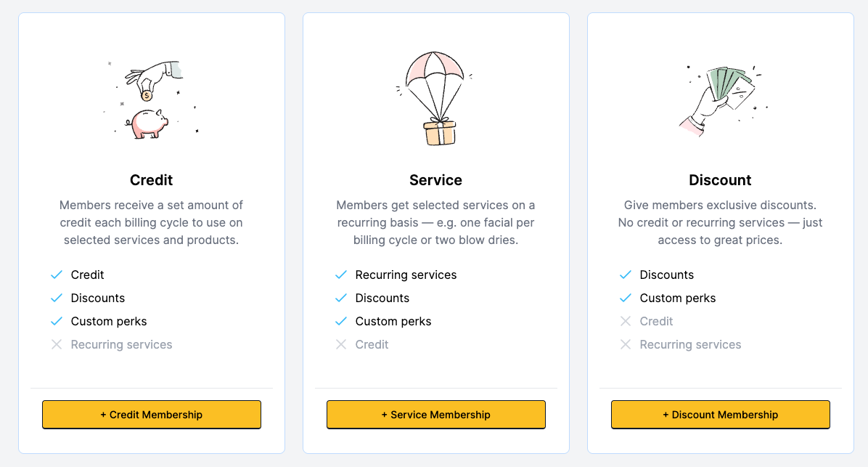868x467 pixels.
Task: Select the Credit card heading
Action: click(x=152, y=180)
